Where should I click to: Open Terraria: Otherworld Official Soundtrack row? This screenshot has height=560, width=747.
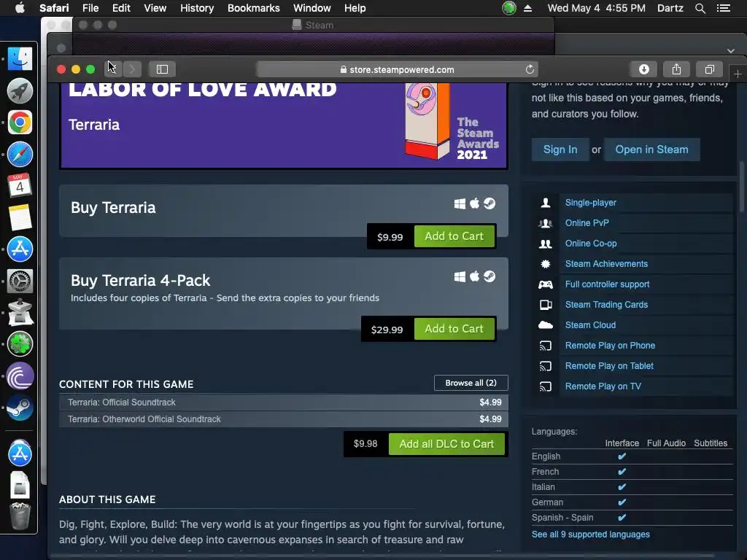tap(284, 419)
